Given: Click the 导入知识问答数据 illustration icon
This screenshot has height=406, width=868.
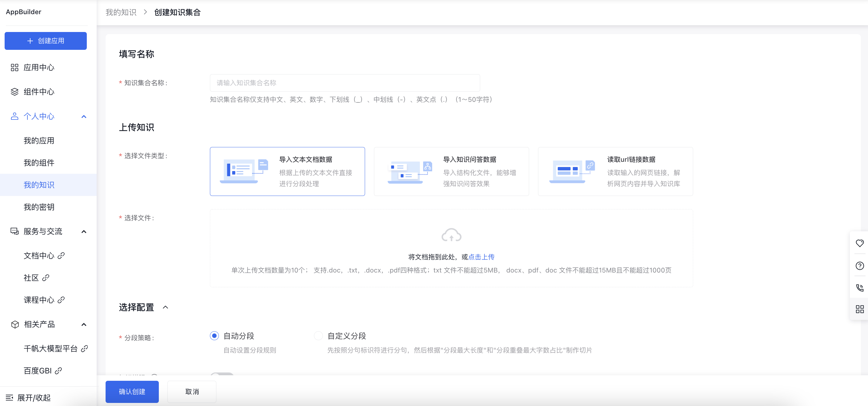Looking at the screenshot, I should [410, 172].
